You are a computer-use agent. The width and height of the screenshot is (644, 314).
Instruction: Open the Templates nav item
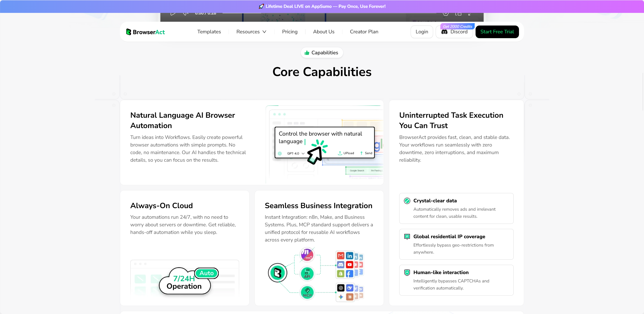(x=209, y=32)
